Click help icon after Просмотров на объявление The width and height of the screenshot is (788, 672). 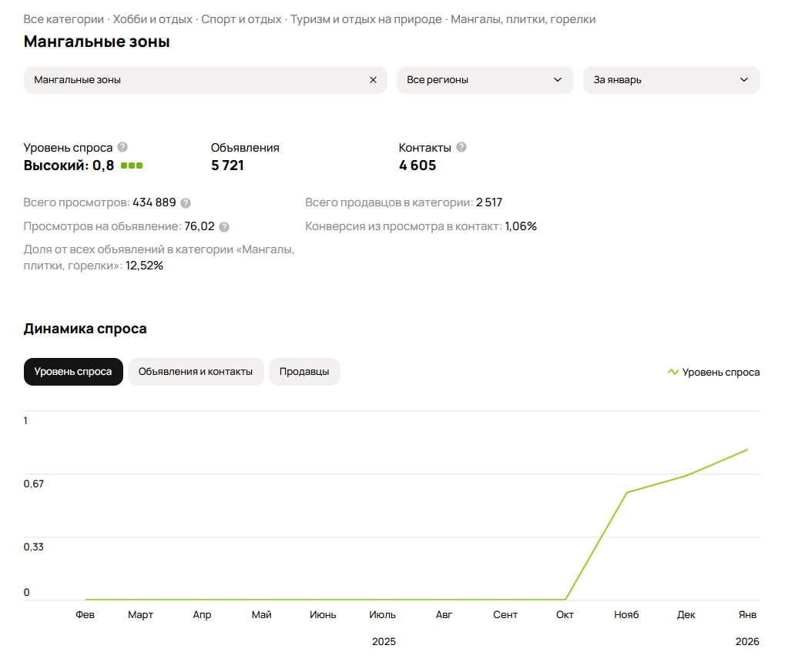224,227
